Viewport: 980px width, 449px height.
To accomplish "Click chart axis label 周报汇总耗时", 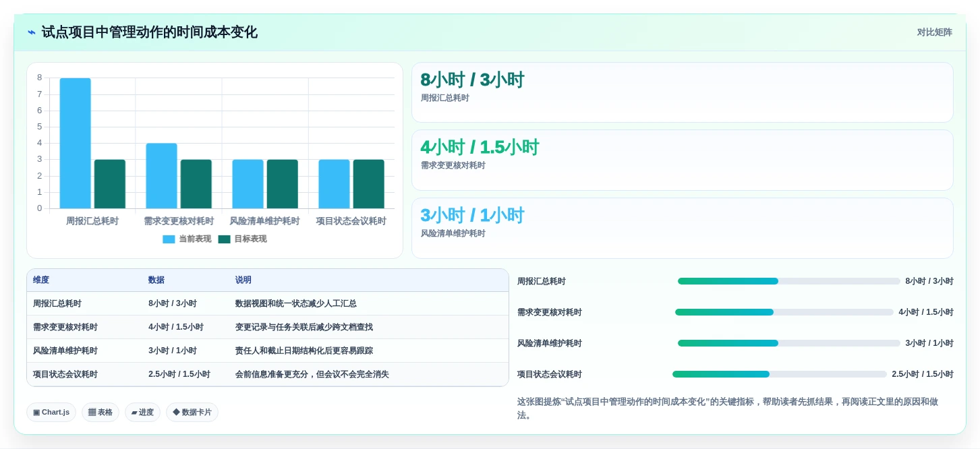I will (92, 221).
